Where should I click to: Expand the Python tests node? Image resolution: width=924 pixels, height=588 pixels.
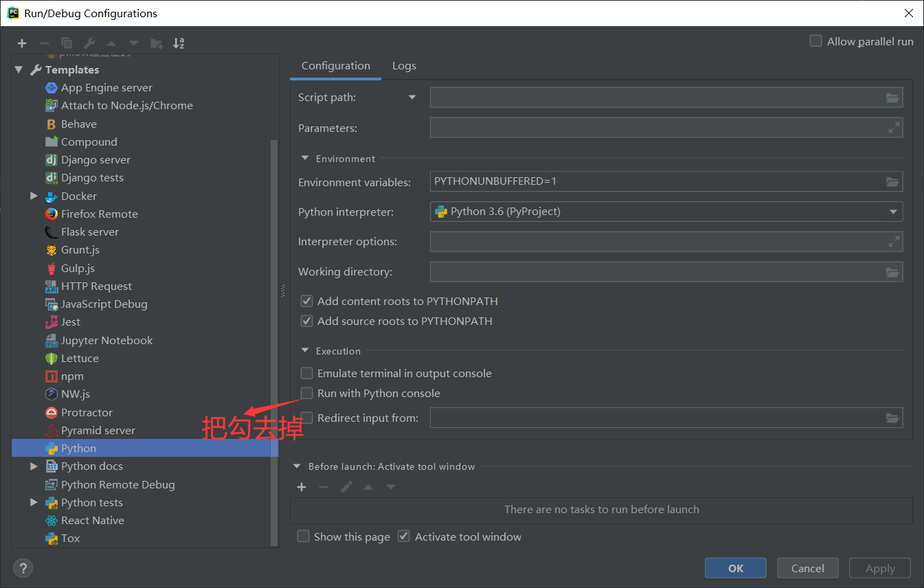(x=34, y=503)
